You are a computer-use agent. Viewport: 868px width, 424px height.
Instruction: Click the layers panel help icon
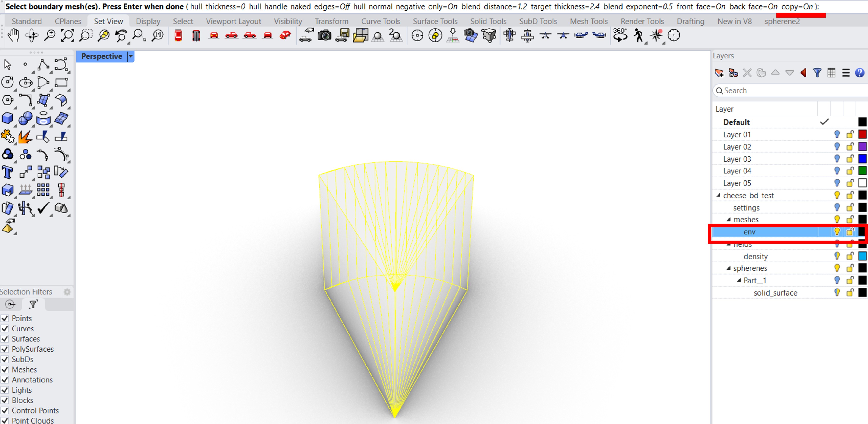pos(860,73)
